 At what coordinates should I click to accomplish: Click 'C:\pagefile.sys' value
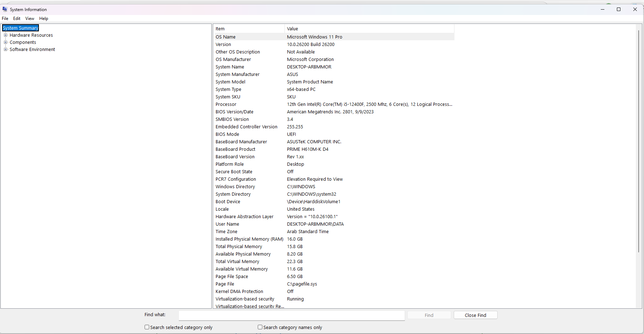(x=302, y=284)
